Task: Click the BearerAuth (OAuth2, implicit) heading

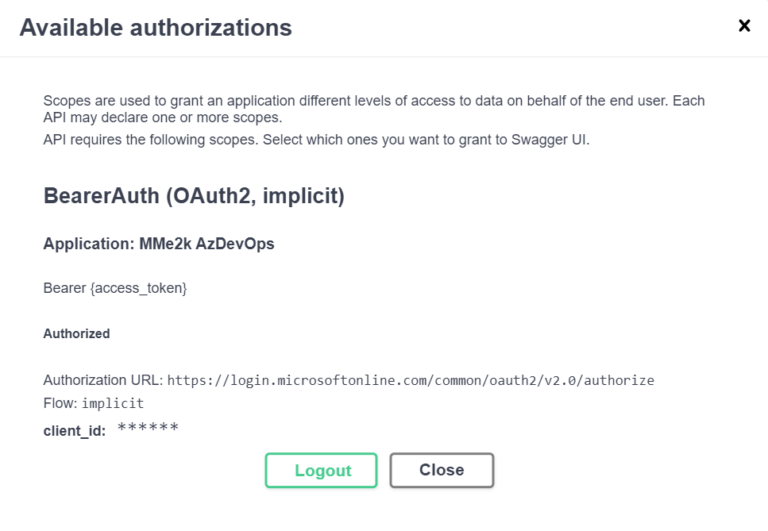Action: pos(194,196)
